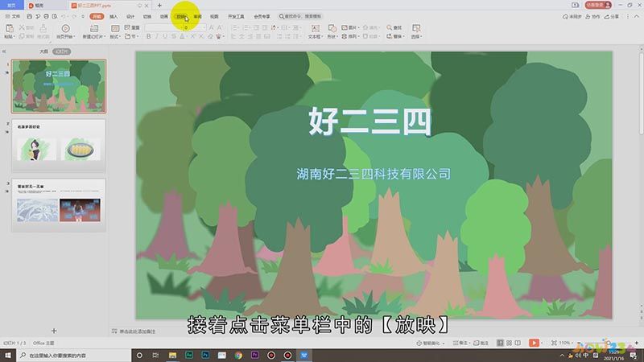The height and width of the screenshot is (362, 644).
Task: Toggle Italic formatting
Action: click(x=156, y=36)
